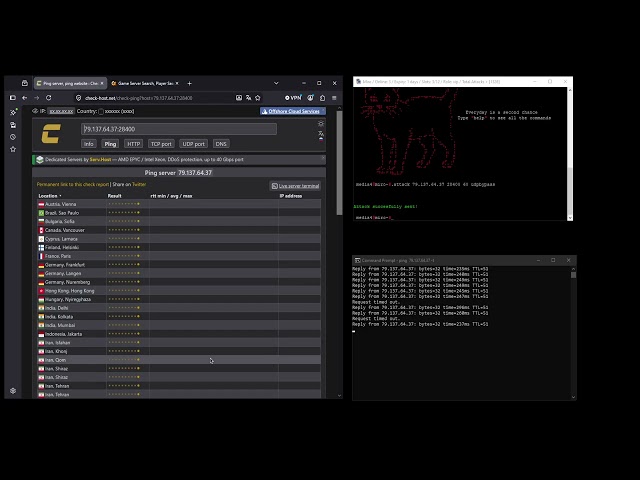Click the UDP port check button

pyautogui.click(x=193, y=144)
